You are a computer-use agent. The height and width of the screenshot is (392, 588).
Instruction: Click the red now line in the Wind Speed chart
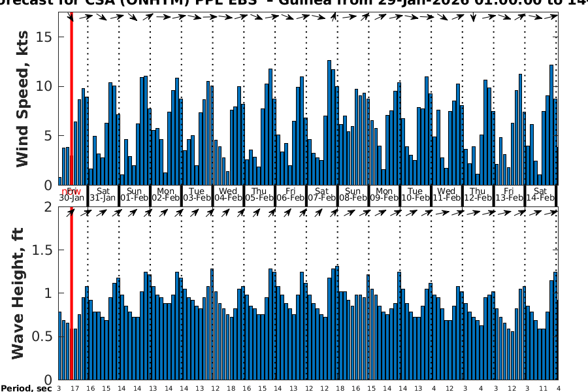pos(71,98)
